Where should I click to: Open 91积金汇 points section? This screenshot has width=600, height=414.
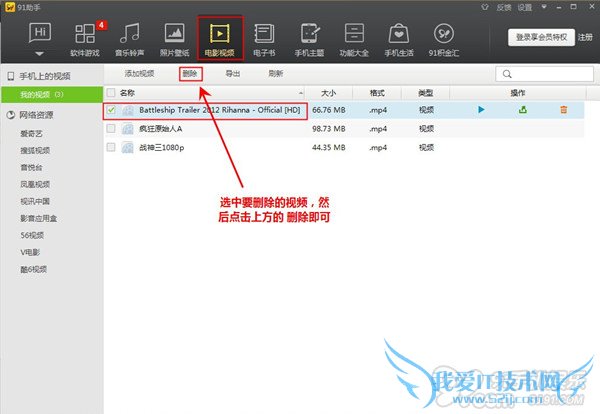[444, 39]
